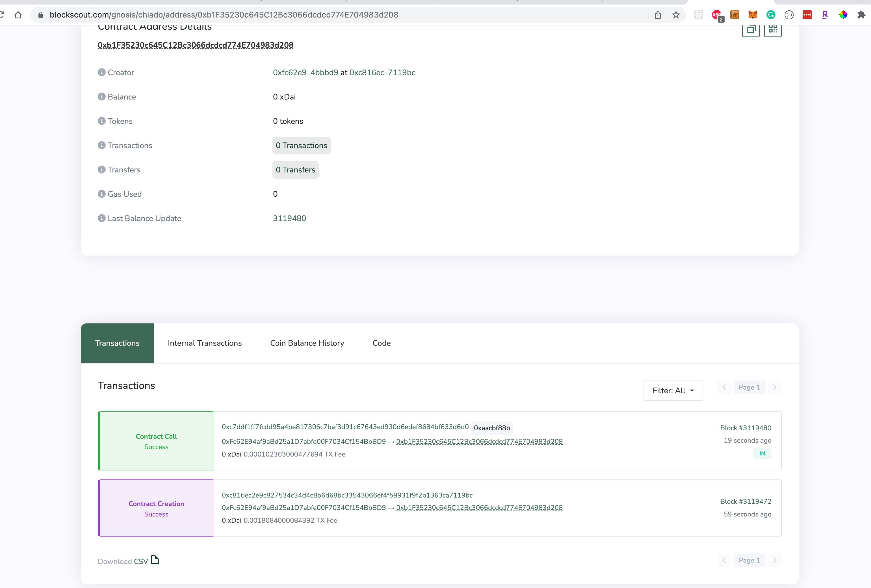The width and height of the screenshot is (871, 588).
Task: Open contract creation transaction hash 0xc816ec2e…
Action: tap(347, 495)
